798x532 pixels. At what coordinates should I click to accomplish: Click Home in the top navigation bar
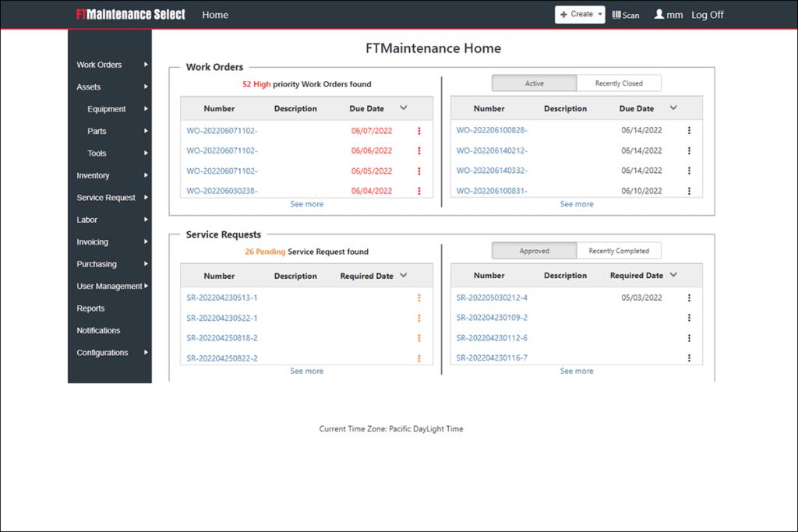pos(215,15)
